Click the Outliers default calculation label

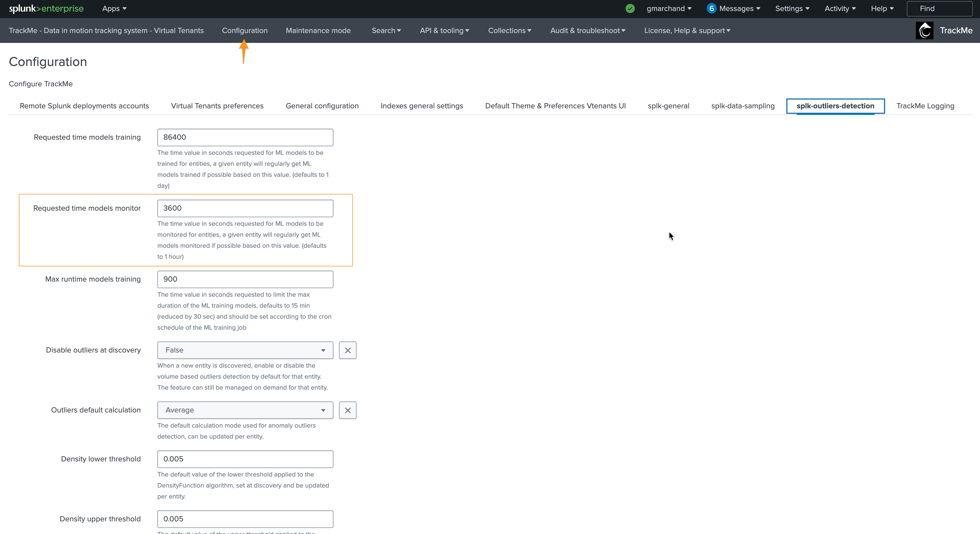pyautogui.click(x=96, y=410)
